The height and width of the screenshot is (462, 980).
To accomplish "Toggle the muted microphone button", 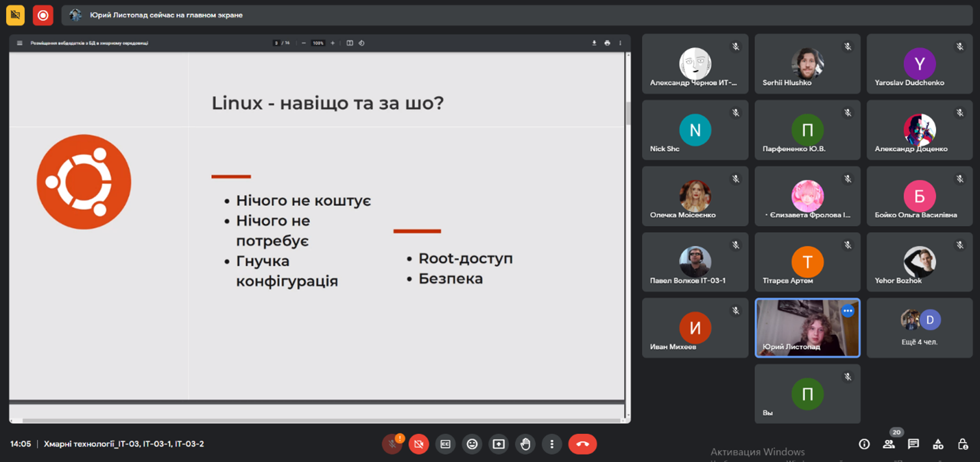I will tap(392, 444).
